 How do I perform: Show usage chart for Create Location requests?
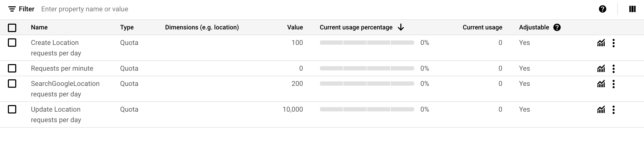pos(601,43)
